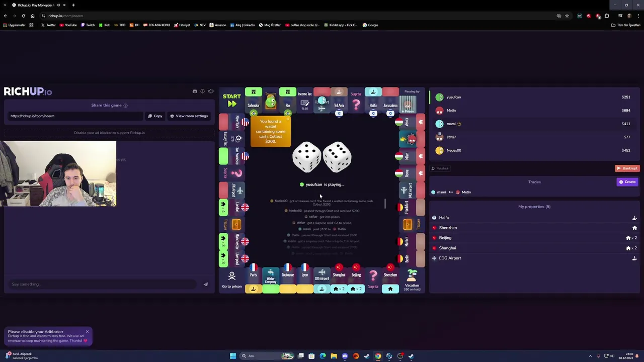Open the help question icon by logo
The width and height of the screenshot is (644, 362).
(x=203, y=92)
